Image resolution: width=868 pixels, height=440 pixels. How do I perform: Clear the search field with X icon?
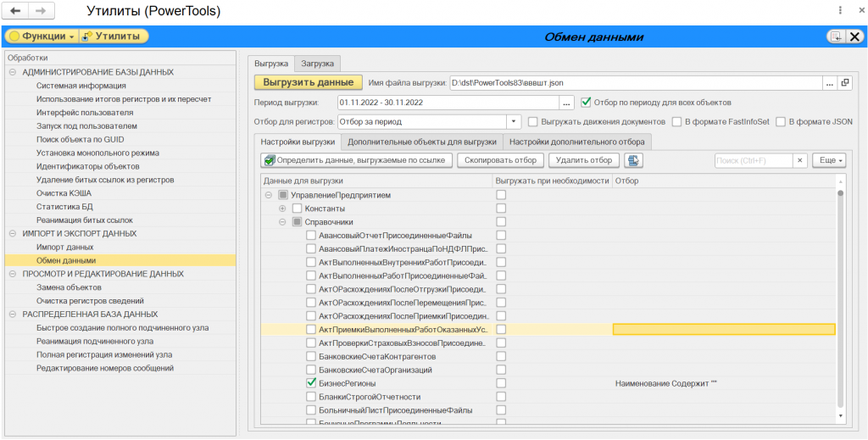[799, 160]
